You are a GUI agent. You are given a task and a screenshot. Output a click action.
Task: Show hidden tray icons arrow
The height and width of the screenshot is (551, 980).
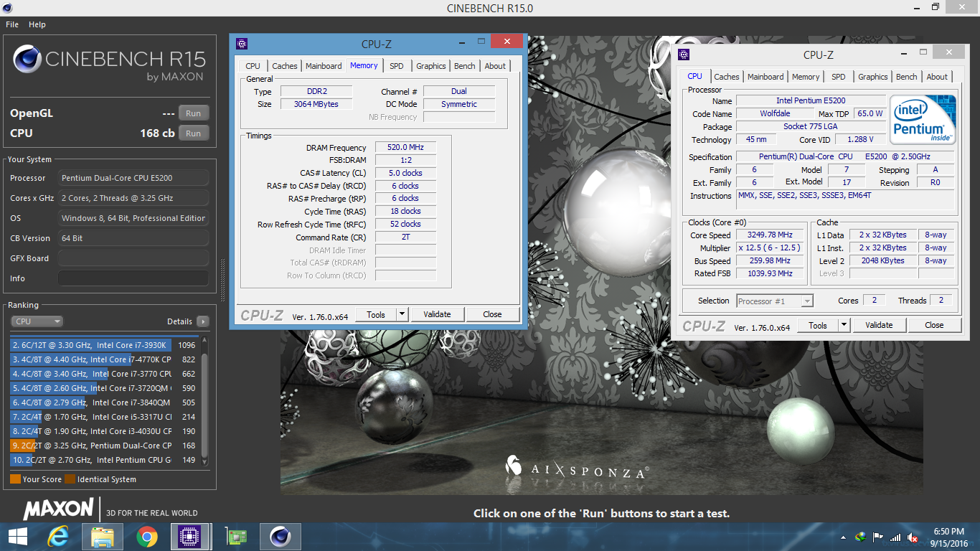coord(843,537)
